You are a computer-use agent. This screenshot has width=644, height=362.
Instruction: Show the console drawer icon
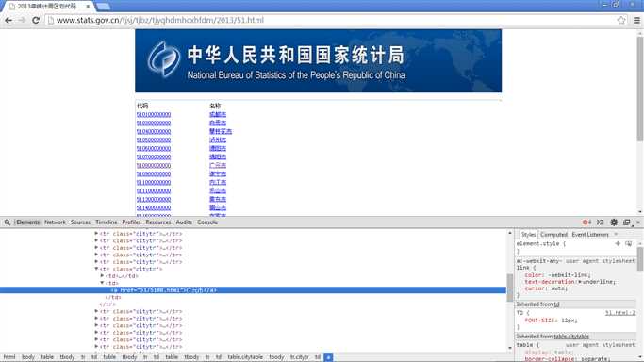click(600, 222)
